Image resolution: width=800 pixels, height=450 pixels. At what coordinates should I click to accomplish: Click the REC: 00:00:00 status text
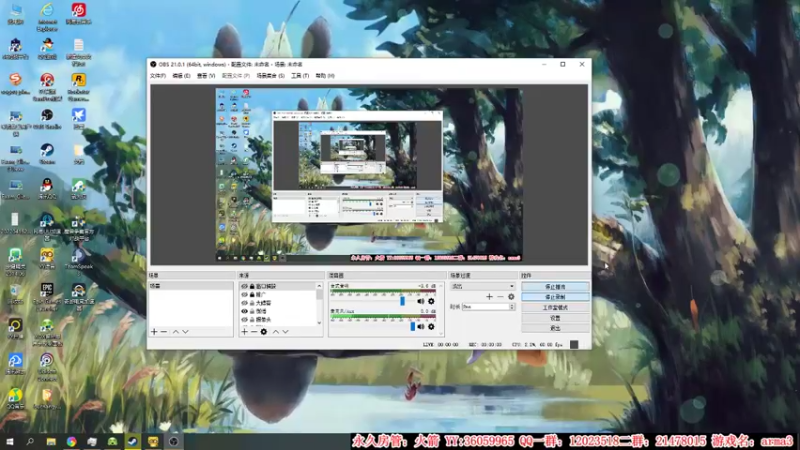[x=485, y=344]
